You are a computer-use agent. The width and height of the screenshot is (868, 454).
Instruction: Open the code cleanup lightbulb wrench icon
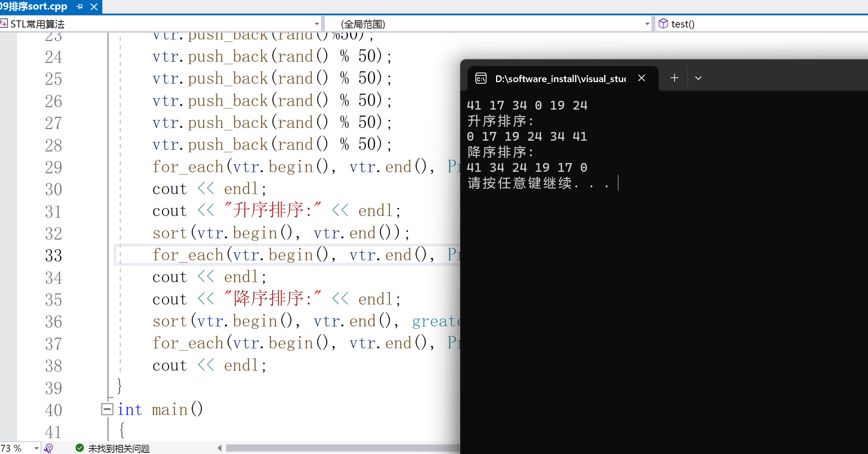tap(49, 448)
